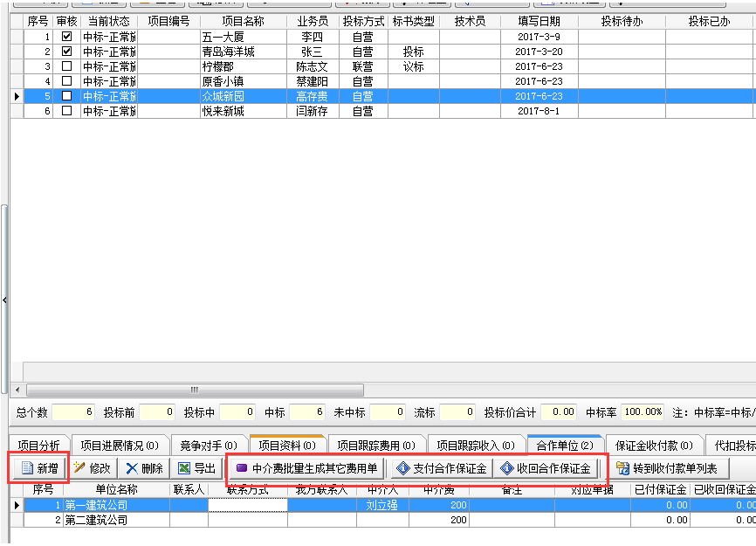Select the 悦来新城 project cell
Screen dimensions: 756x546
tap(243, 111)
